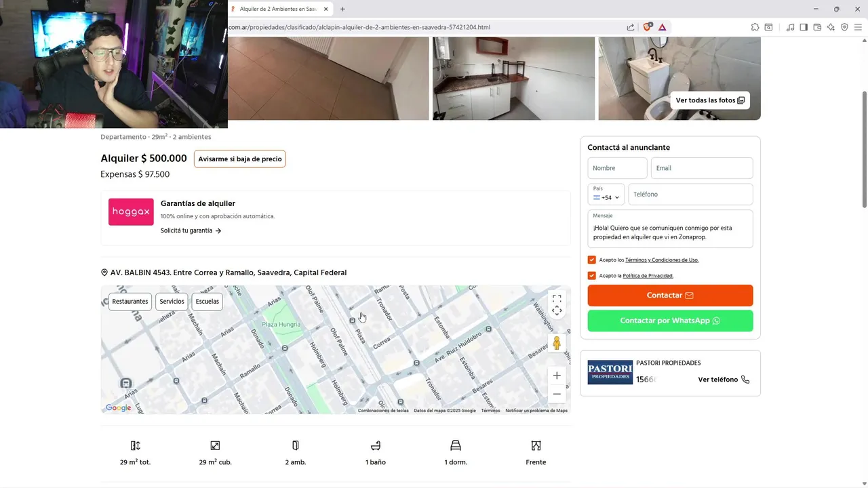The width and height of the screenshot is (868, 488).
Task: Open the tab search icon beside extensions
Action: (x=769, y=27)
